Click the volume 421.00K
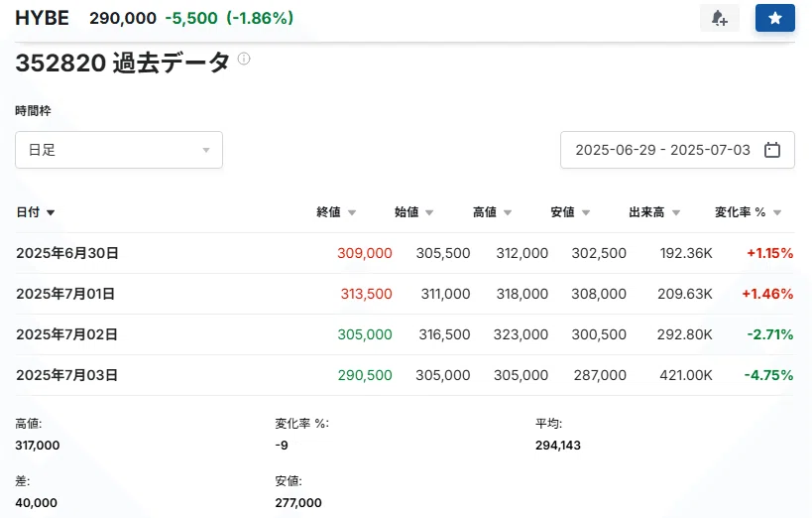This screenshot has height=518, width=812. click(686, 375)
